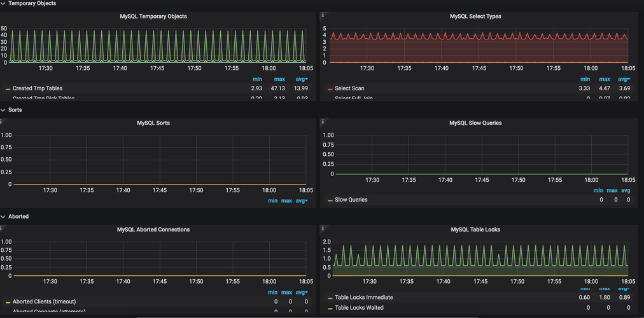The image size is (644, 318).
Task: Sort Slow Queries legend by min
Action: pyautogui.click(x=598, y=190)
